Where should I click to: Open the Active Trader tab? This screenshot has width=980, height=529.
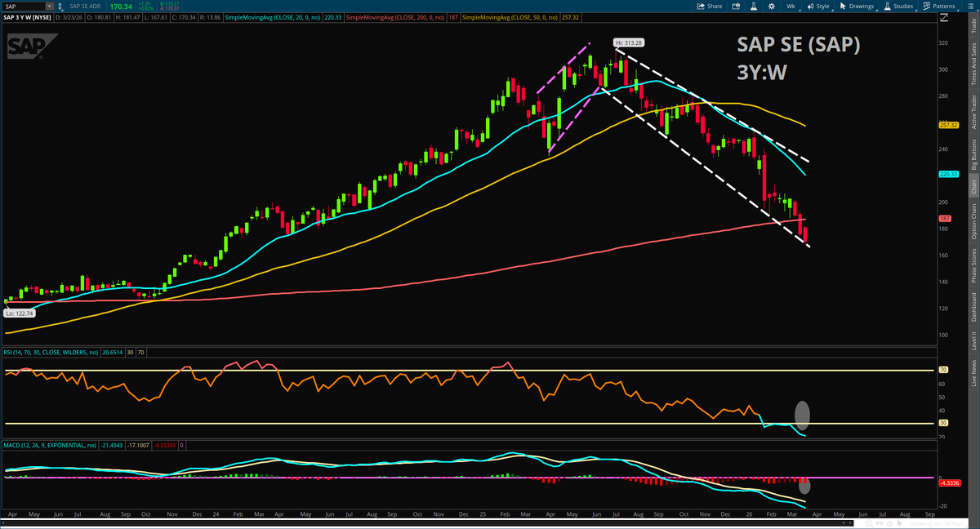pos(973,113)
